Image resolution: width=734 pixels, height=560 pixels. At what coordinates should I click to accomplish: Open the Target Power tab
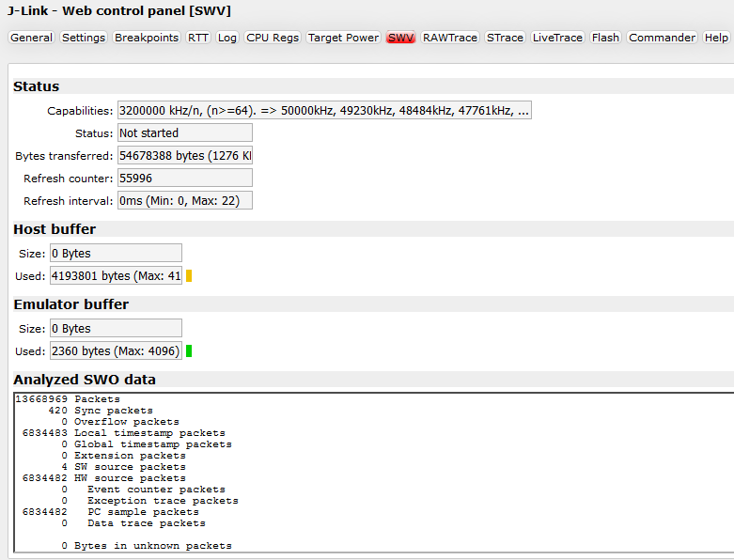pos(344,38)
